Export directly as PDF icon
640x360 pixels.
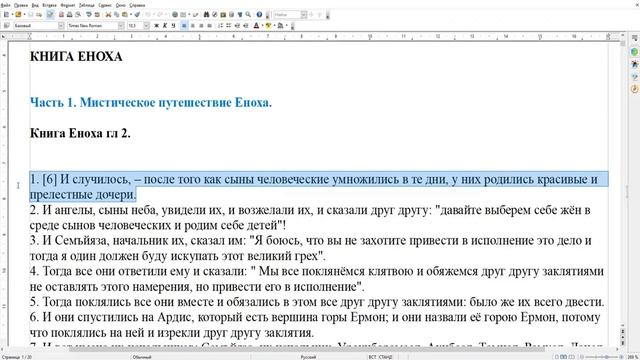click(x=61, y=15)
